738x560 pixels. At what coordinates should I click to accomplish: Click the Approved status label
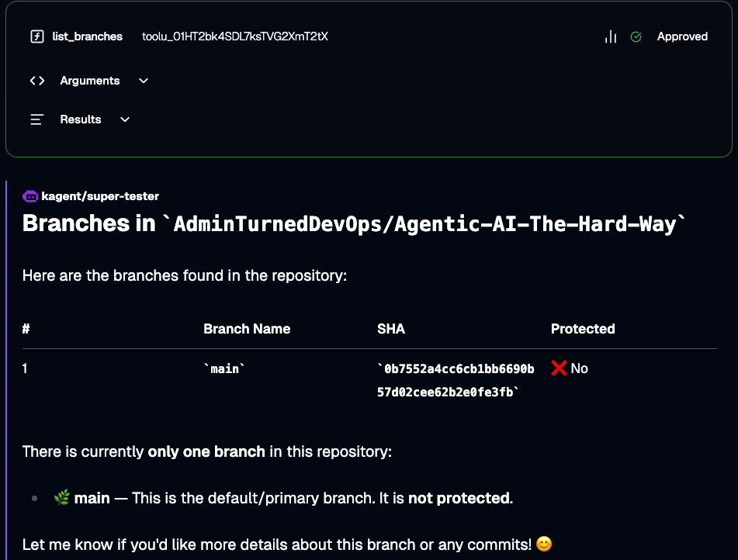click(682, 36)
